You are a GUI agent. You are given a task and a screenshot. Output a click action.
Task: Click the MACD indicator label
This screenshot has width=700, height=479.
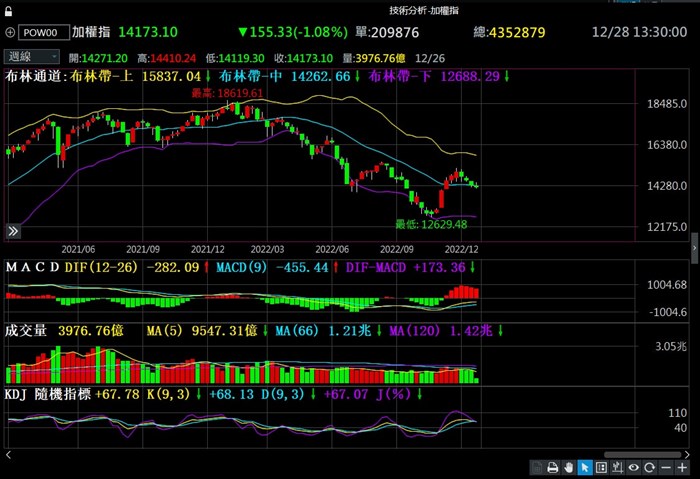(32, 267)
